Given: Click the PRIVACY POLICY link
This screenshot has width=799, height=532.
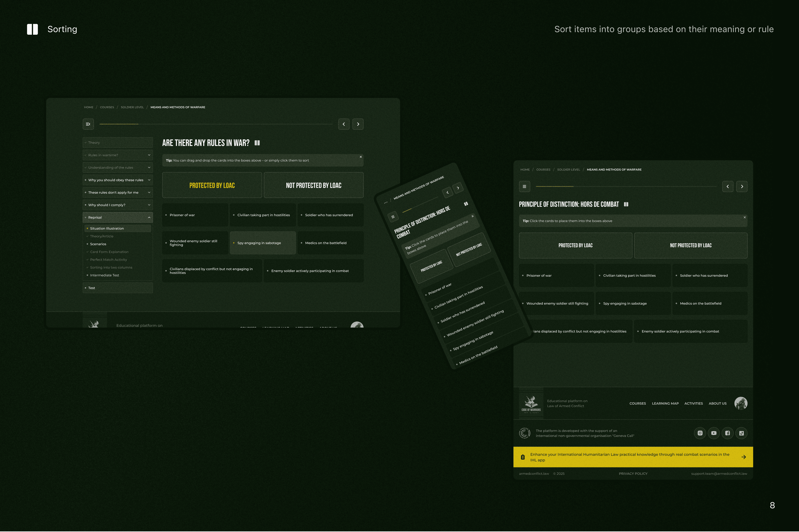Looking at the screenshot, I should click(x=633, y=474).
